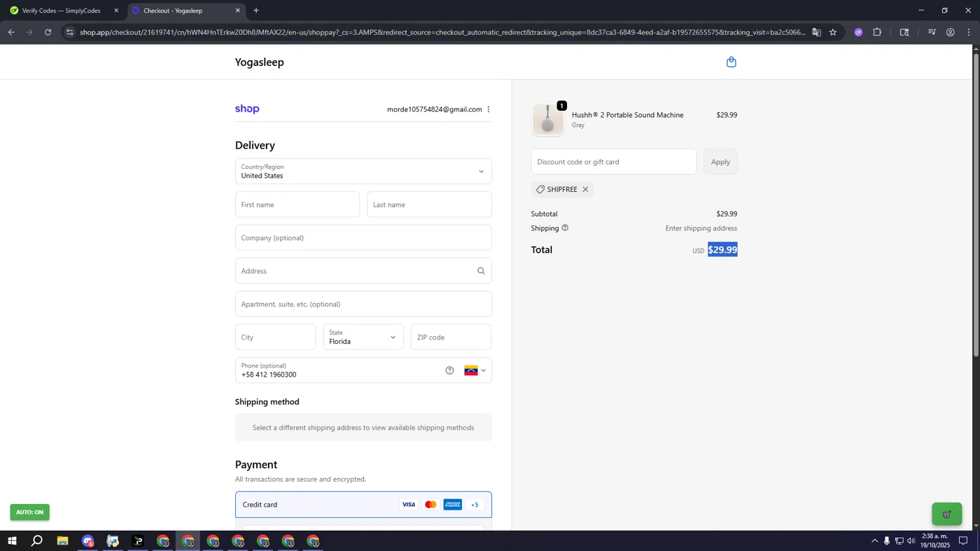Open the Venezuela flag country code selector
Screen dimensions: 980x551
(475, 370)
